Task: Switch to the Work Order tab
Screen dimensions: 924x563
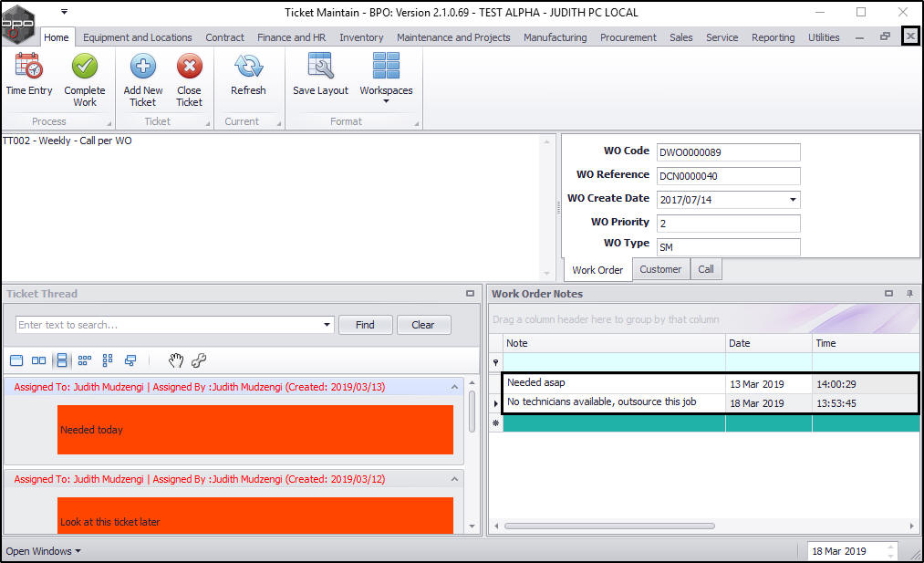Action: point(597,270)
